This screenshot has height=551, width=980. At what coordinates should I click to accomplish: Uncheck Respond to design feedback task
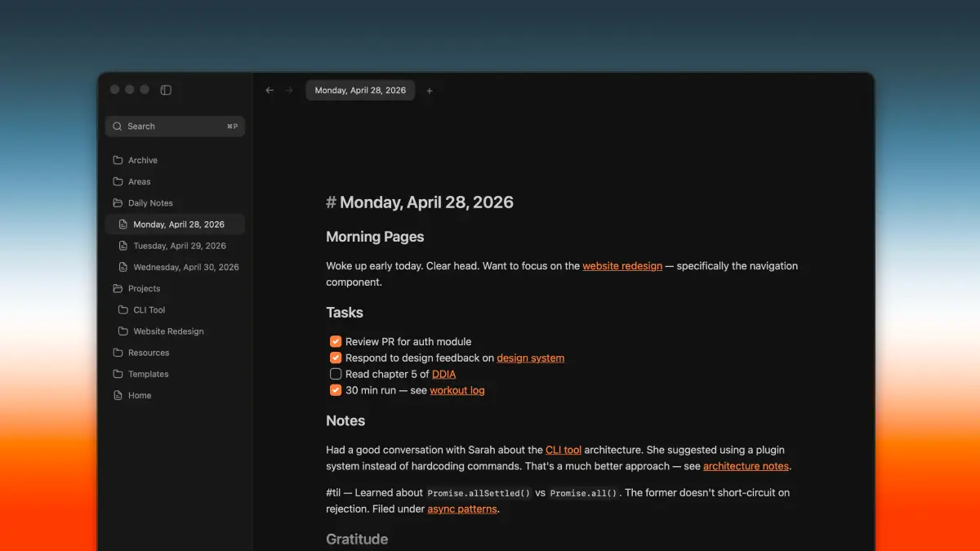pos(336,358)
